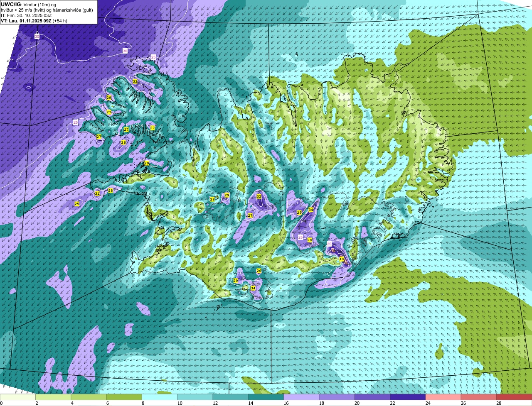Select the 8–10 m/s pale cyan legend swatch

(160, 397)
